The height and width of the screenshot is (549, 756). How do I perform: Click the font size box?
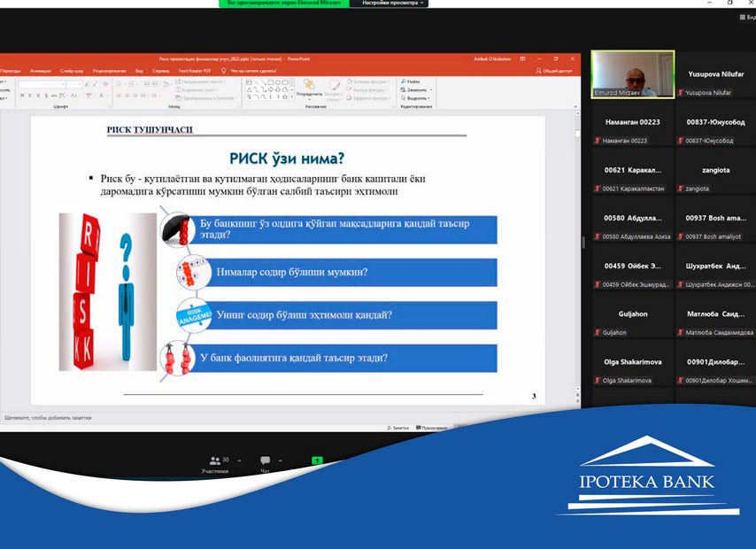tap(74, 84)
